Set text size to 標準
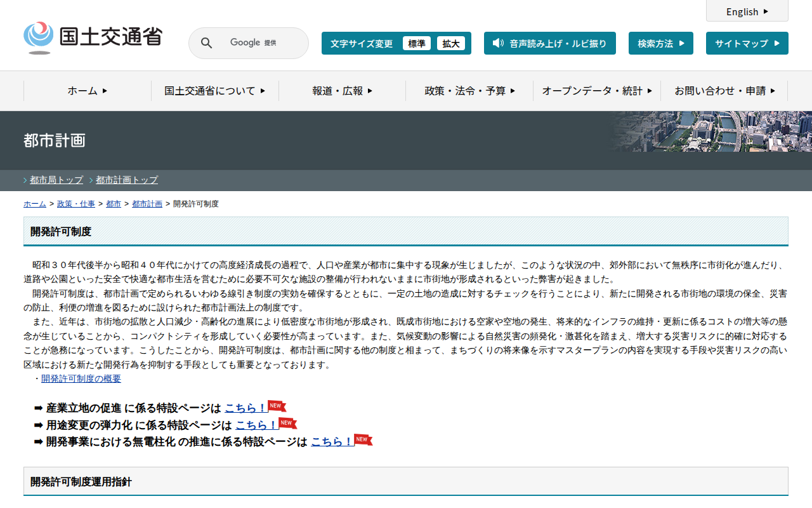This screenshot has height=508, width=812. point(417,43)
